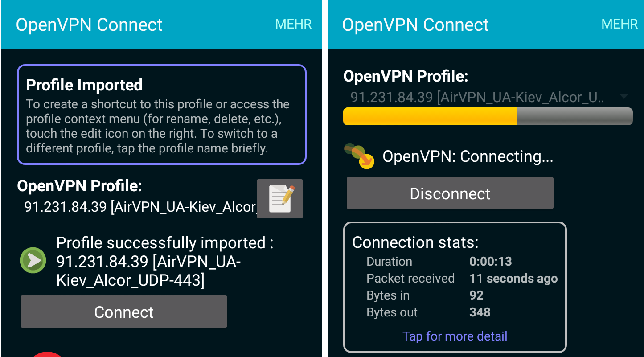
Task: Select the Bytes in value 92
Action: (476, 295)
